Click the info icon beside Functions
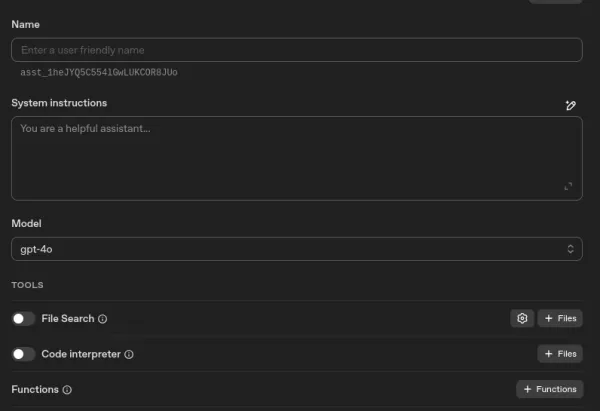The image size is (600, 411). (67, 389)
